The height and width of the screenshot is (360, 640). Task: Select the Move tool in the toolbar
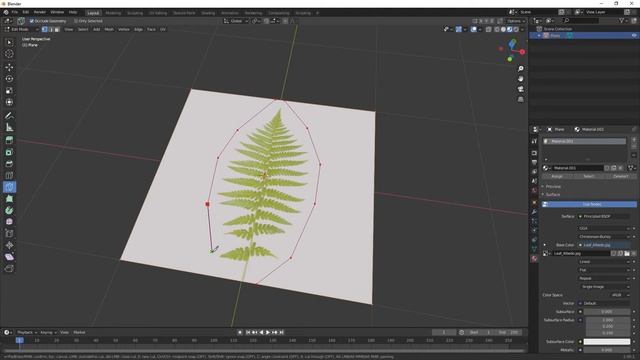tap(9, 67)
